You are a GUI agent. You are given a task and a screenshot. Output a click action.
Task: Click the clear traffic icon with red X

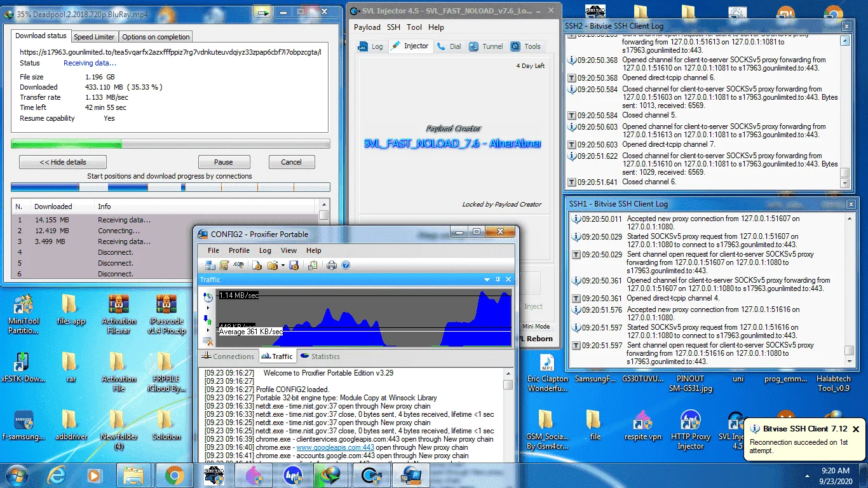[208, 341]
